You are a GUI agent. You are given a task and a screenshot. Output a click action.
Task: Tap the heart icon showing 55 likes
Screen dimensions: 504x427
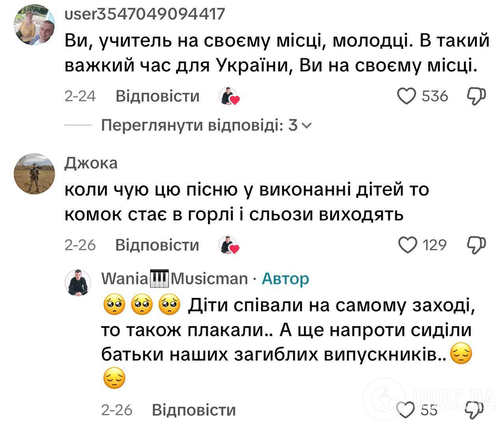click(x=406, y=411)
